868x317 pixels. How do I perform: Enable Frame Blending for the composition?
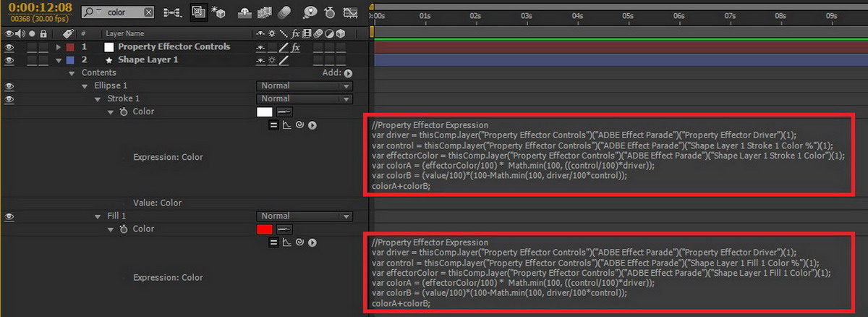265,12
